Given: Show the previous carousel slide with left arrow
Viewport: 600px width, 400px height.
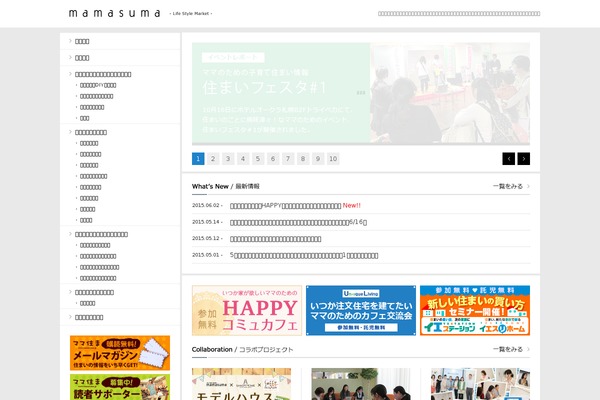Looking at the screenshot, I should (509, 158).
